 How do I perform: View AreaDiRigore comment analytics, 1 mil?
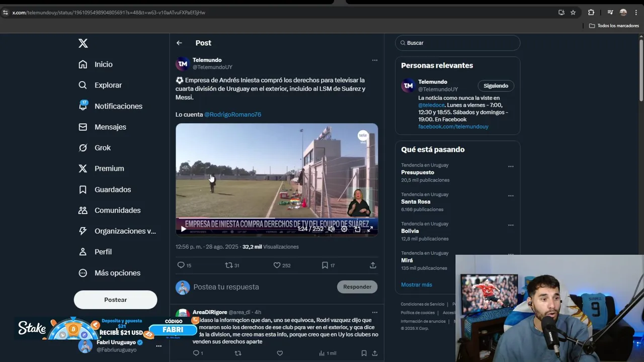[x=328, y=353]
